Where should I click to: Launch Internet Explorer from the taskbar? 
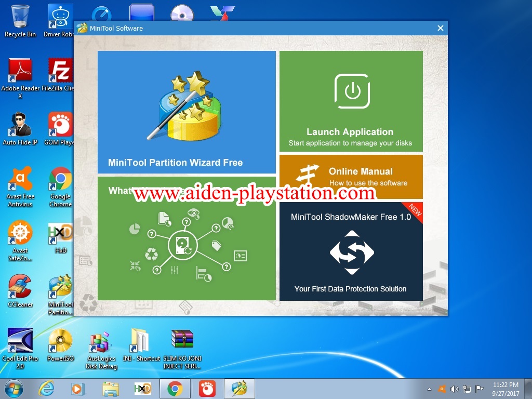pyautogui.click(x=46, y=389)
